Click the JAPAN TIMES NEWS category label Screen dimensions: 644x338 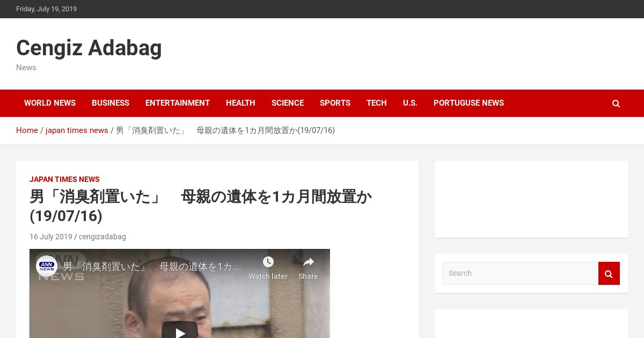[64, 179]
